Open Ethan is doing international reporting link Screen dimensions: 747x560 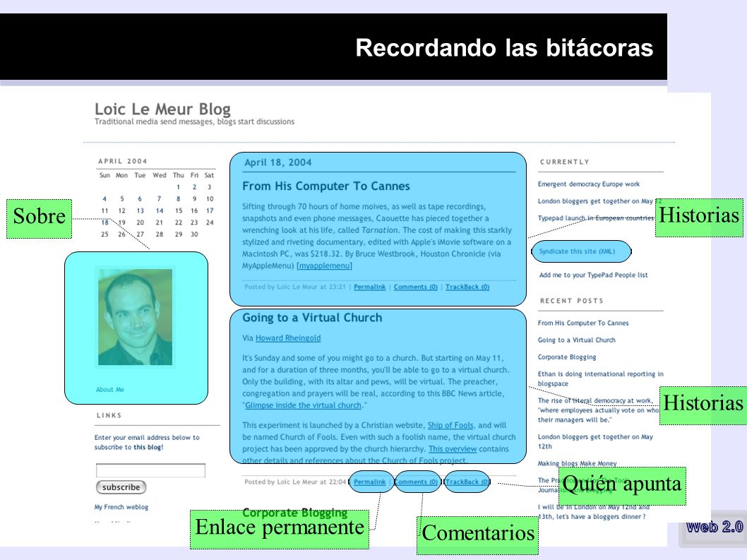[x=600, y=379]
